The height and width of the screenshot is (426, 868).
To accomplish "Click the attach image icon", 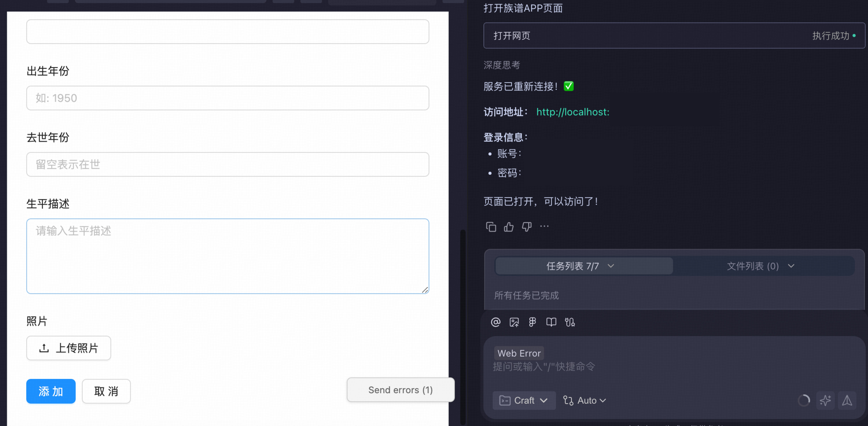I will click(x=514, y=322).
